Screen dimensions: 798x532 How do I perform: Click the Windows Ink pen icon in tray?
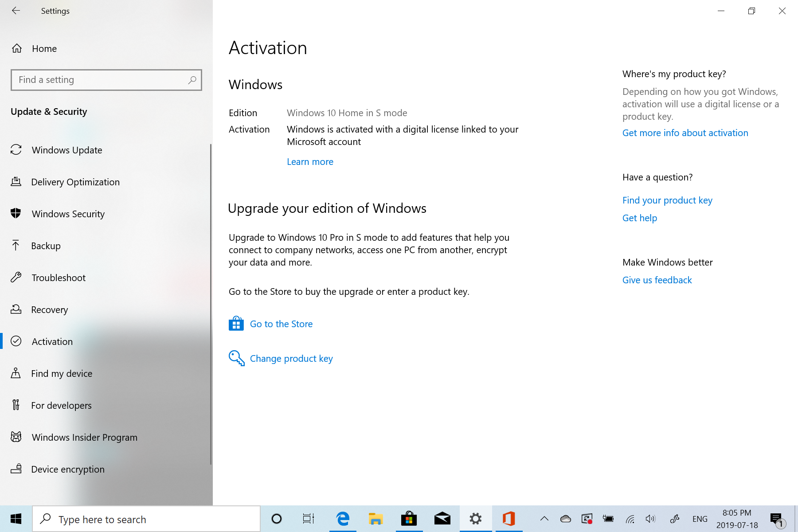coord(675,519)
